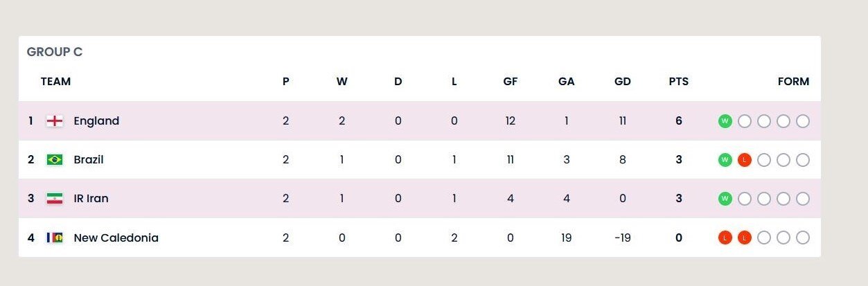Click Brazil's red L form badge
The image size is (868, 286).
pyautogui.click(x=745, y=160)
